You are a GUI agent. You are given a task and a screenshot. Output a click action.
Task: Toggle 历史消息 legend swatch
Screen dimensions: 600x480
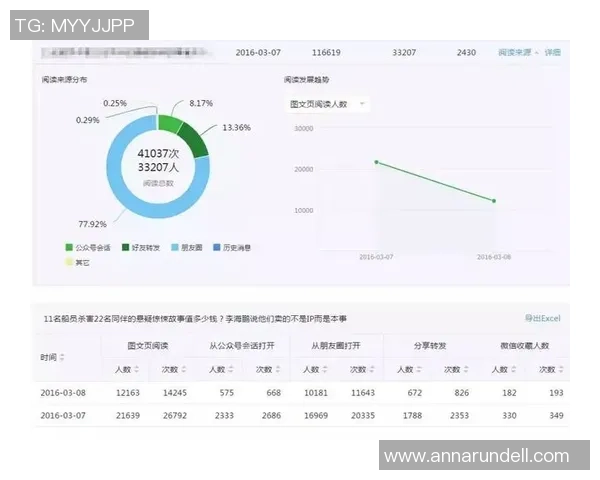point(217,247)
